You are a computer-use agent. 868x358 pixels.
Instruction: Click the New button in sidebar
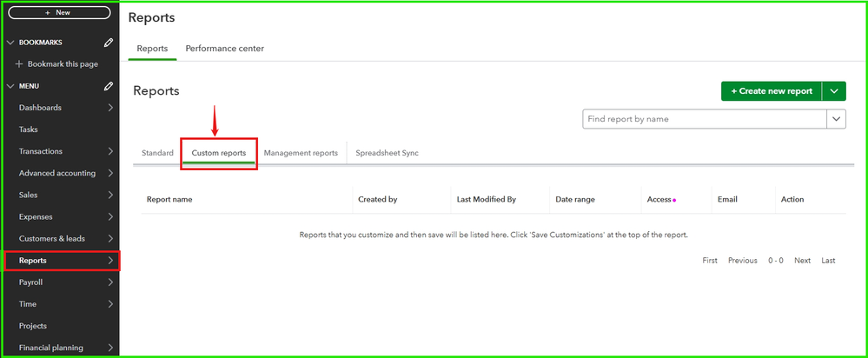pos(59,12)
